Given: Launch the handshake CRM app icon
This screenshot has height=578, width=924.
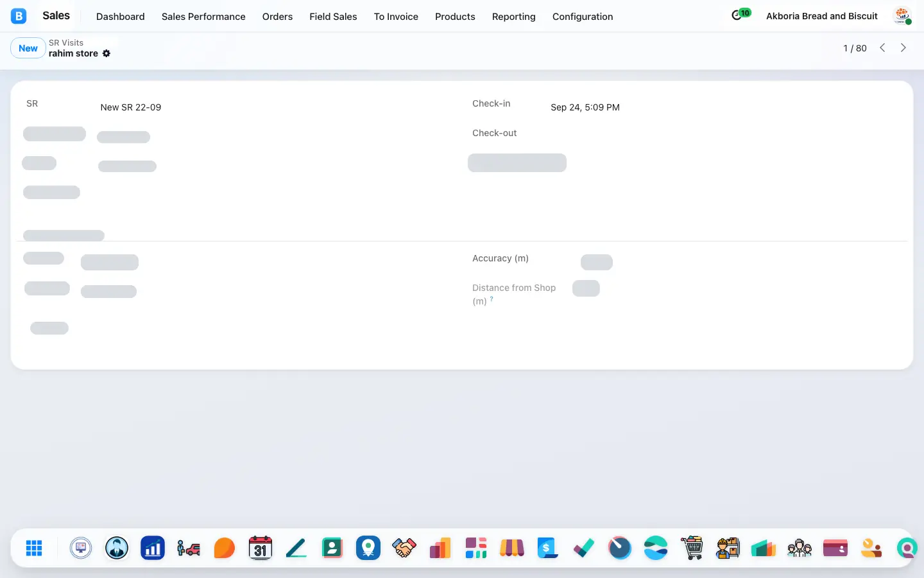Looking at the screenshot, I should (x=404, y=548).
